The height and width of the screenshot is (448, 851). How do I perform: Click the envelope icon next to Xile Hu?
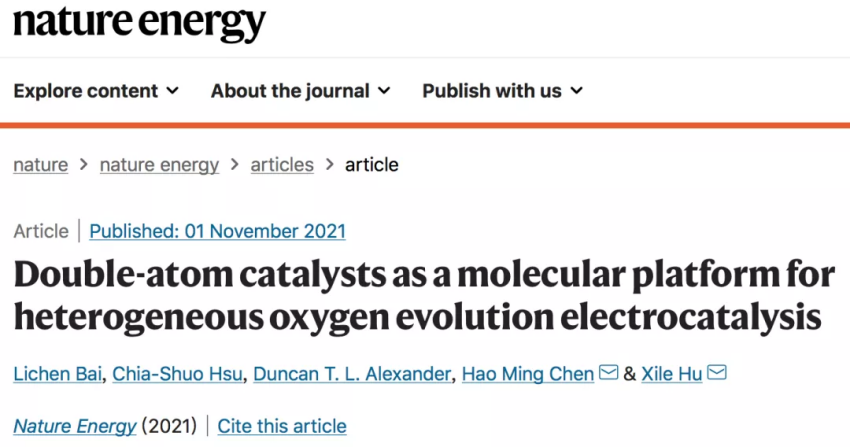tap(717, 373)
